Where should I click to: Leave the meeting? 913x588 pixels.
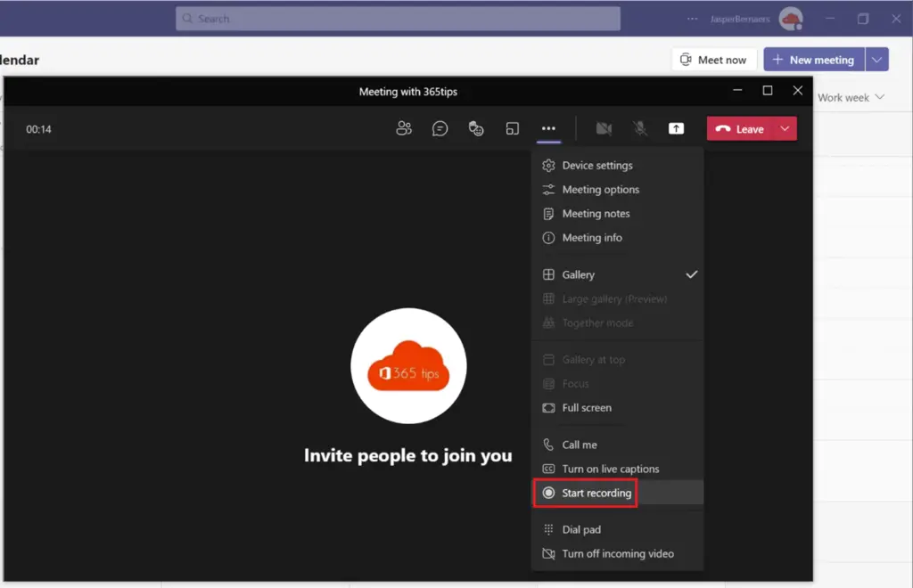click(740, 129)
